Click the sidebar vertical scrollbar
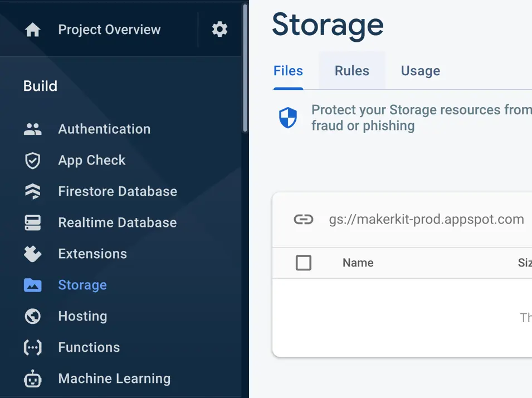The height and width of the screenshot is (398, 532). pos(245,67)
